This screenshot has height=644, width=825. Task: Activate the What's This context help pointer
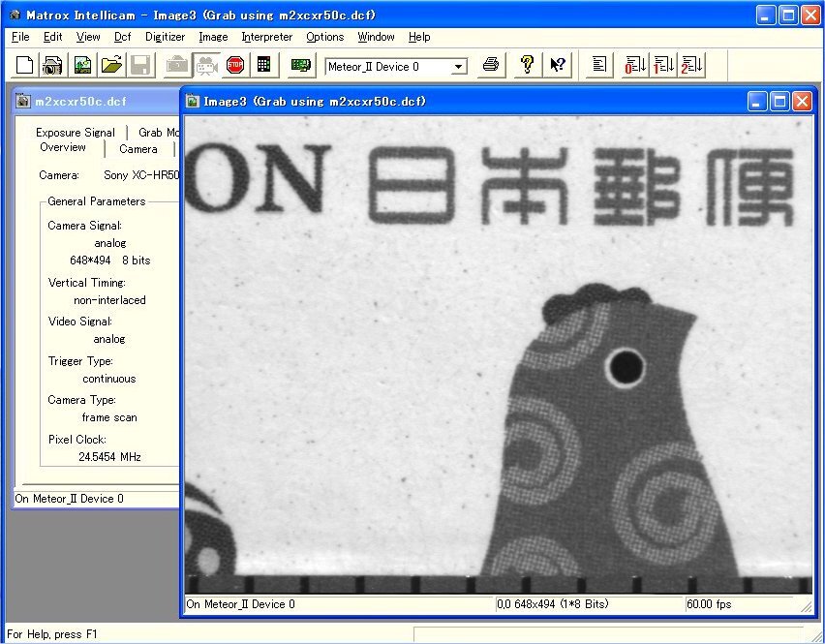pyautogui.click(x=558, y=66)
